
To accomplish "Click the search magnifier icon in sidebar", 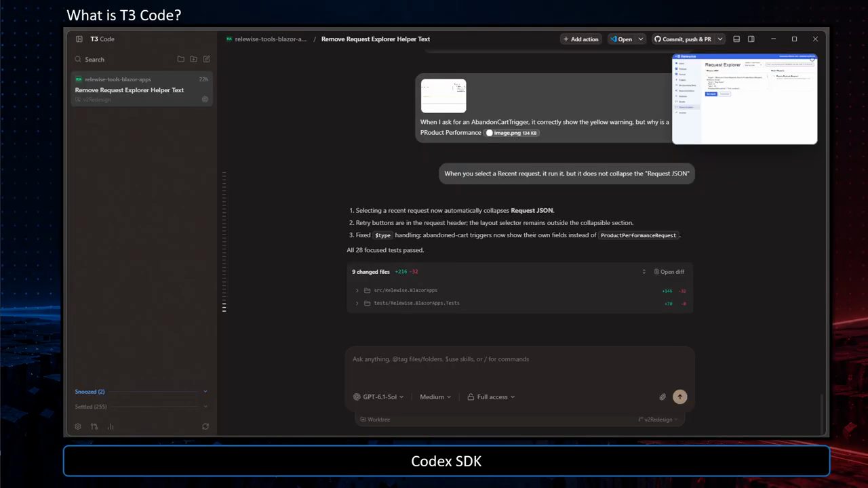I will (78, 60).
